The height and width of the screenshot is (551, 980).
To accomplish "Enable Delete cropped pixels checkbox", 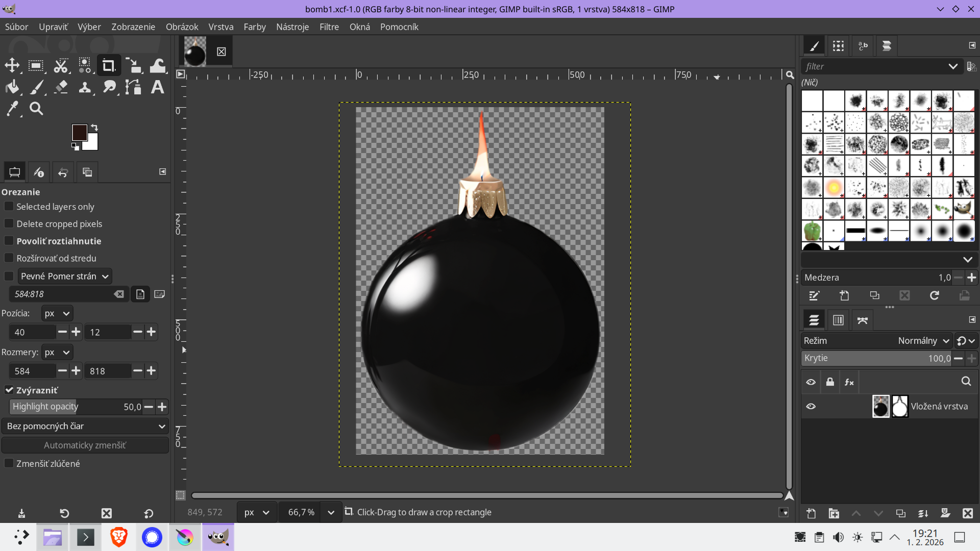I will coord(9,223).
